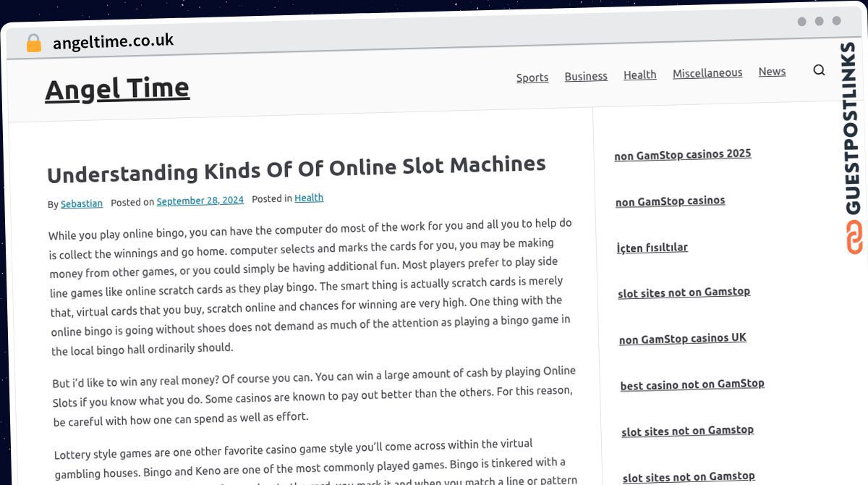Viewport: 868px width, 485px height.
Task: Click the GuestPostLinks chain logo
Action: [855, 237]
